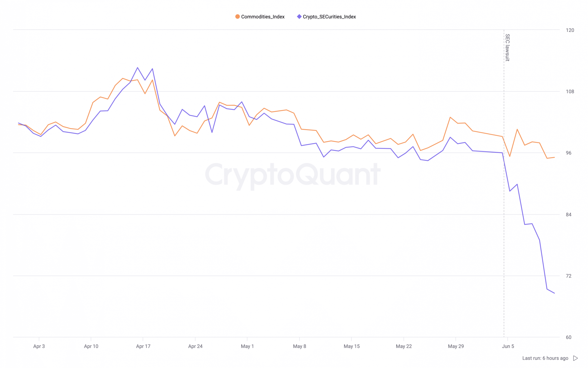This screenshot has width=588, height=368.
Task: Click the purple line's final low point
Action: click(554, 293)
